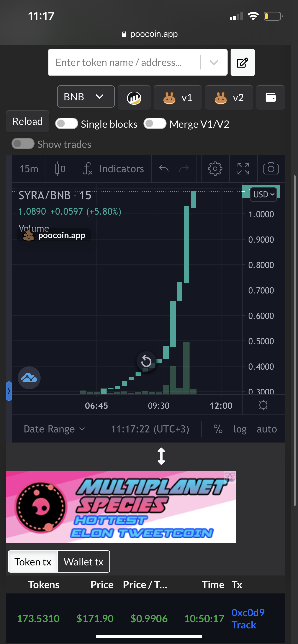Select the $171.90 price value

coord(95,619)
